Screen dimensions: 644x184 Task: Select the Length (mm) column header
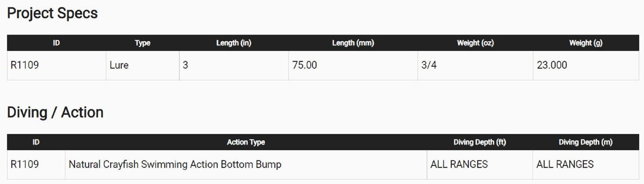point(353,43)
